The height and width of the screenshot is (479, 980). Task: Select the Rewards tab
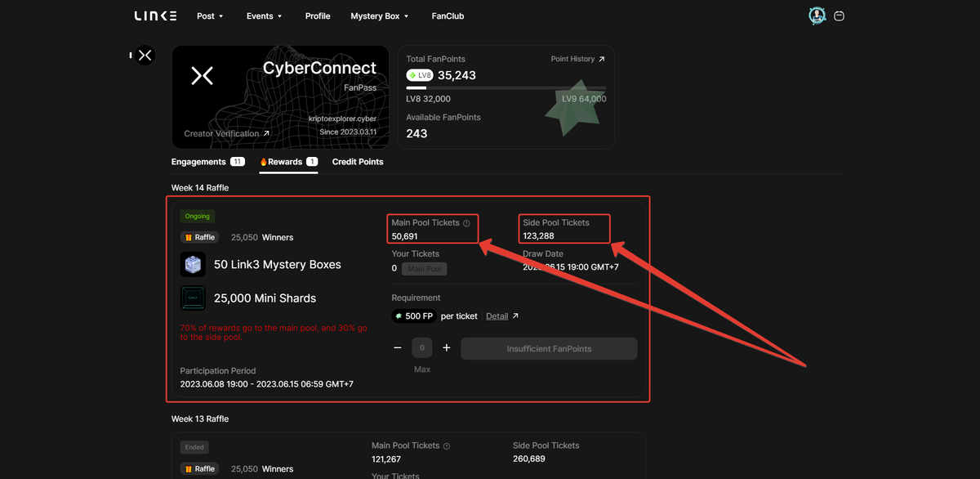click(x=289, y=162)
